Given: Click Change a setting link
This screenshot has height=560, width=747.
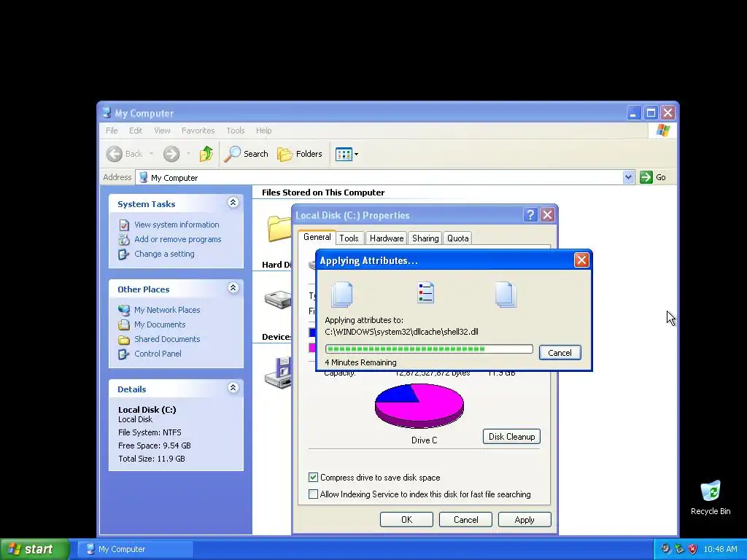Looking at the screenshot, I should click(x=164, y=254).
